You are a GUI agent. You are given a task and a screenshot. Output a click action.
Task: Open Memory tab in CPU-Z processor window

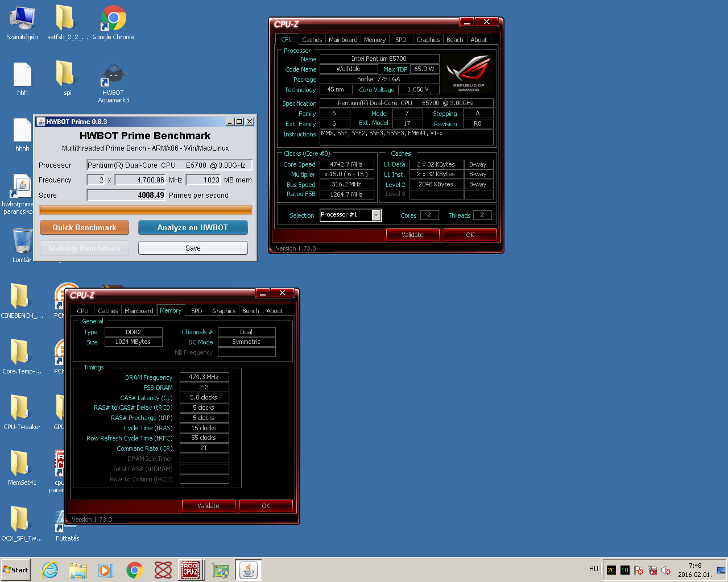[375, 40]
